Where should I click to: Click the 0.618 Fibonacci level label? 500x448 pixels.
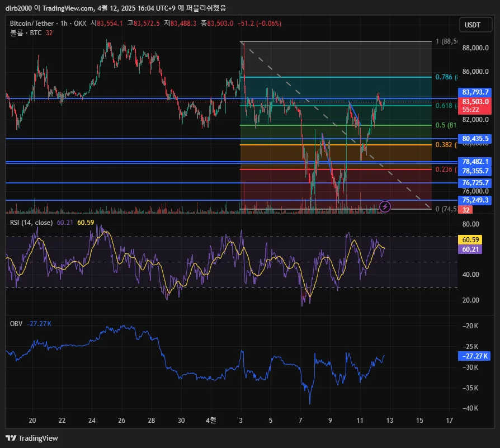tap(445, 106)
